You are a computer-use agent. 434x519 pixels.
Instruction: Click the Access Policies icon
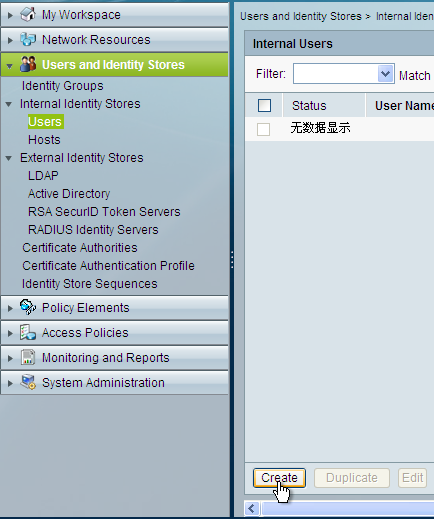click(x=28, y=332)
